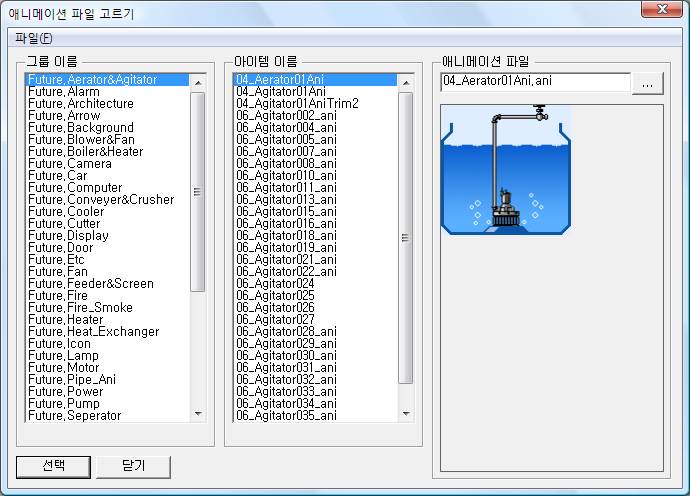Select group Future.Feeder&Screen
This screenshot has height=496, width=690.
point(108,284)
